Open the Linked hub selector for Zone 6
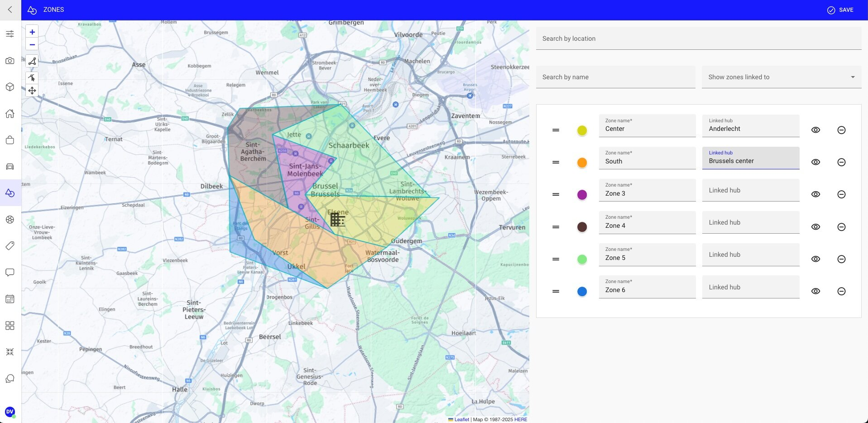 click(x=750, y=287)
